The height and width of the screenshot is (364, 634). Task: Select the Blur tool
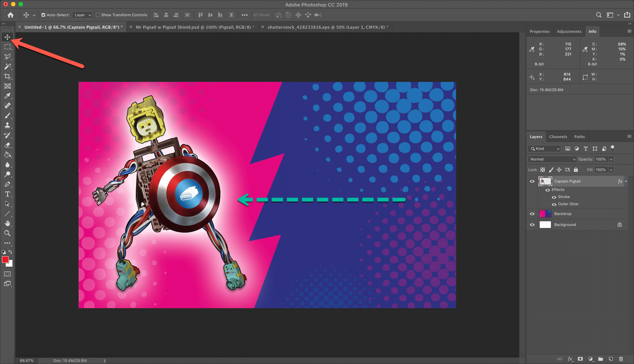point(7,164)
